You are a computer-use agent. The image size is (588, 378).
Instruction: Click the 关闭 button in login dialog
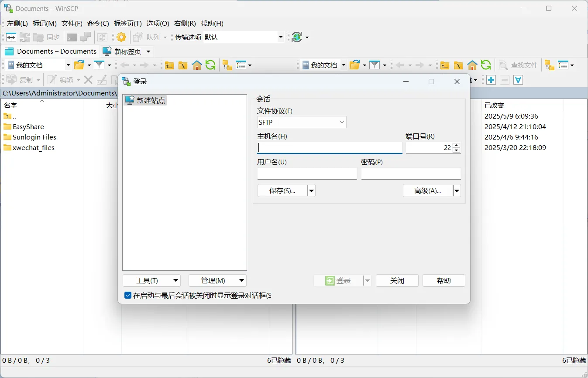(397, 280)
